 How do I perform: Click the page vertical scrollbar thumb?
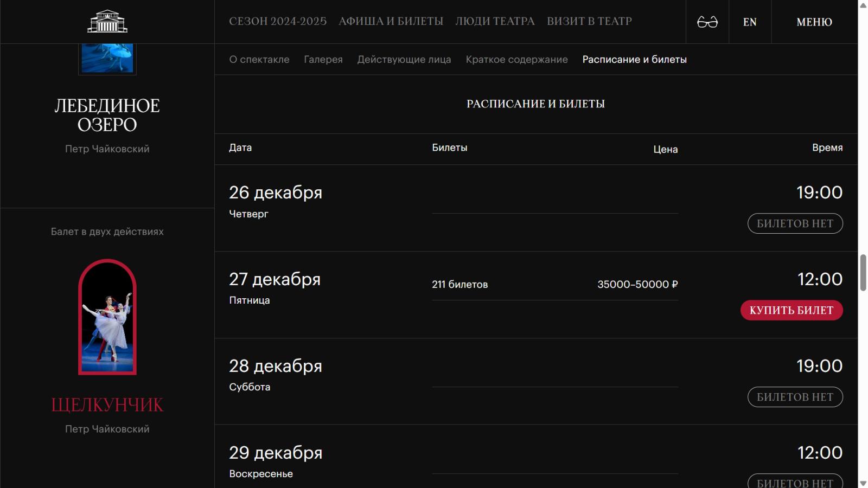(x=863, y=272)
